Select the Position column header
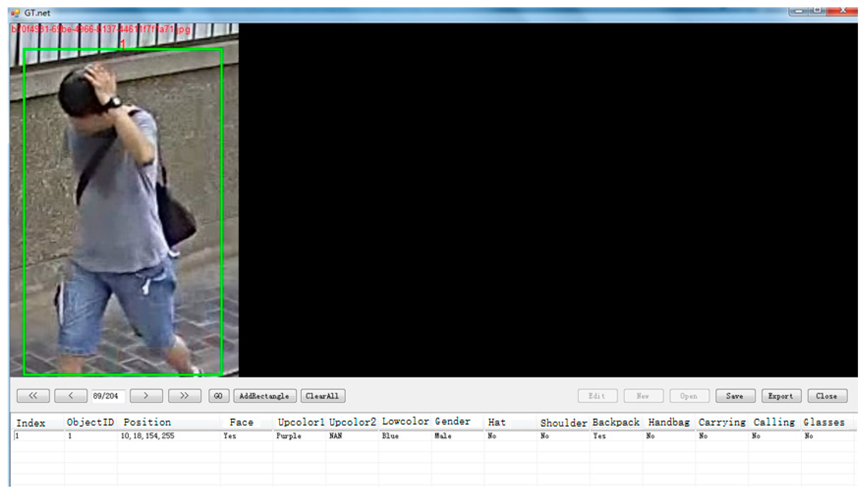This screenshot has height=498, width=868. coord(147,422)
